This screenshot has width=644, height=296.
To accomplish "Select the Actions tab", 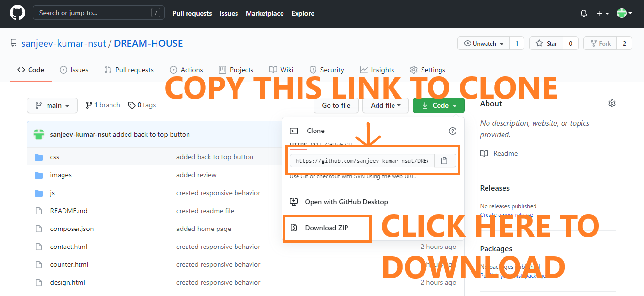I will point(187,70).
